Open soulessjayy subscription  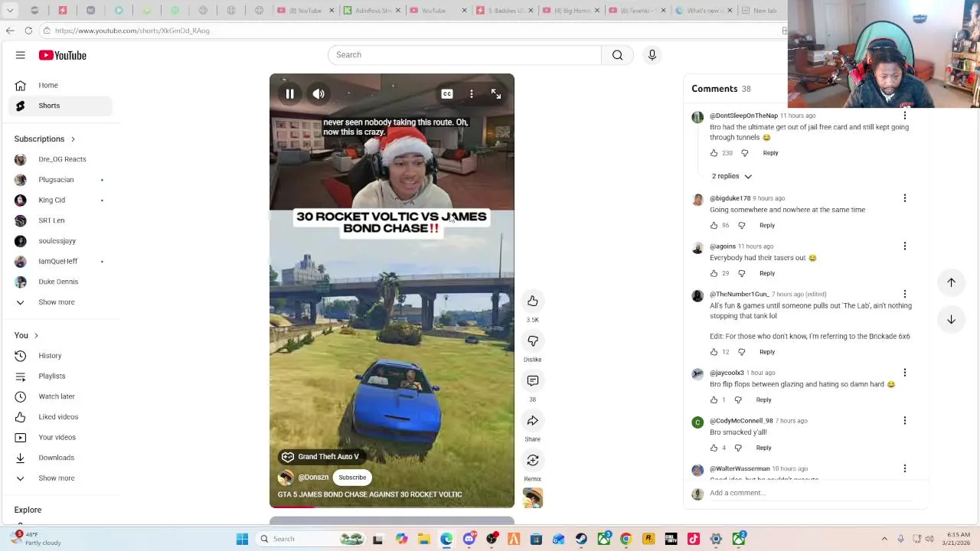pyautogui.click(x=60, y=241)
